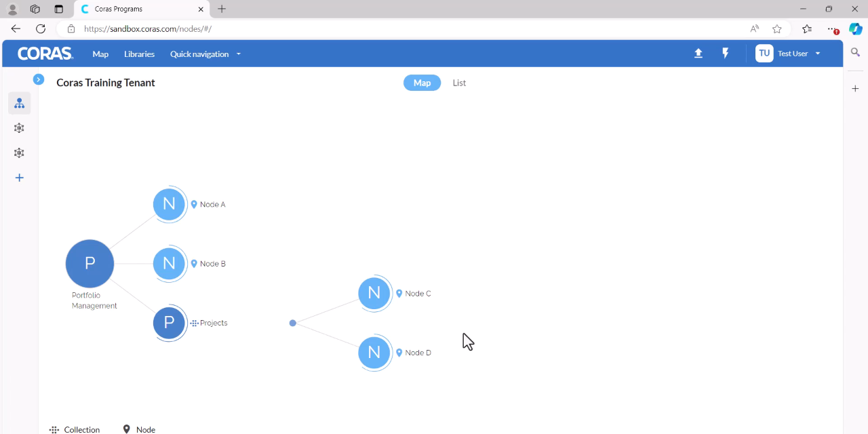
Task: Click the Node A label
Action: (212, 204)
